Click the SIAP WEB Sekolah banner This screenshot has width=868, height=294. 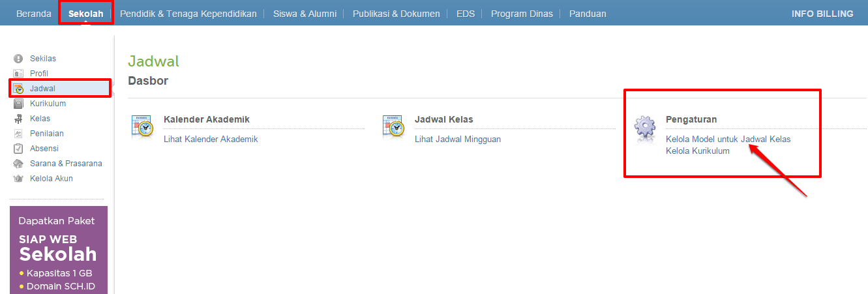click(x=59, y=250)
